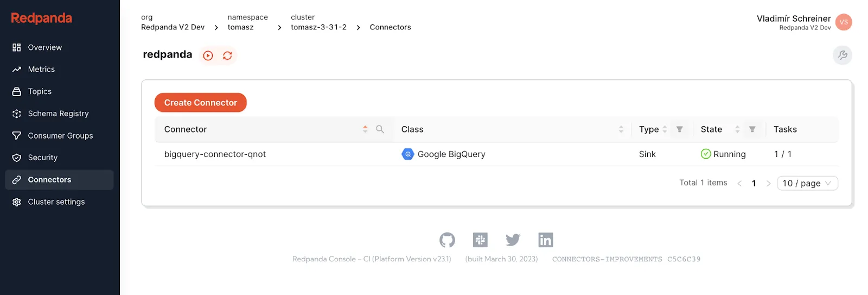Open bigquery-connector-qnot connector

[215, 154]
